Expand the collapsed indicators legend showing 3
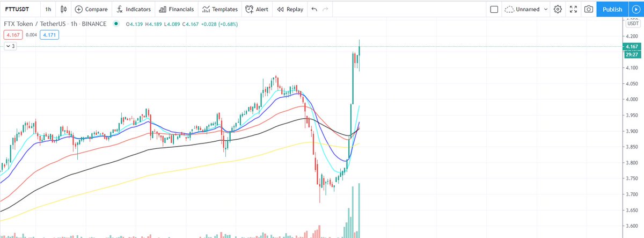644x238 pixels. pyautogui.click(x=11, y=46)
